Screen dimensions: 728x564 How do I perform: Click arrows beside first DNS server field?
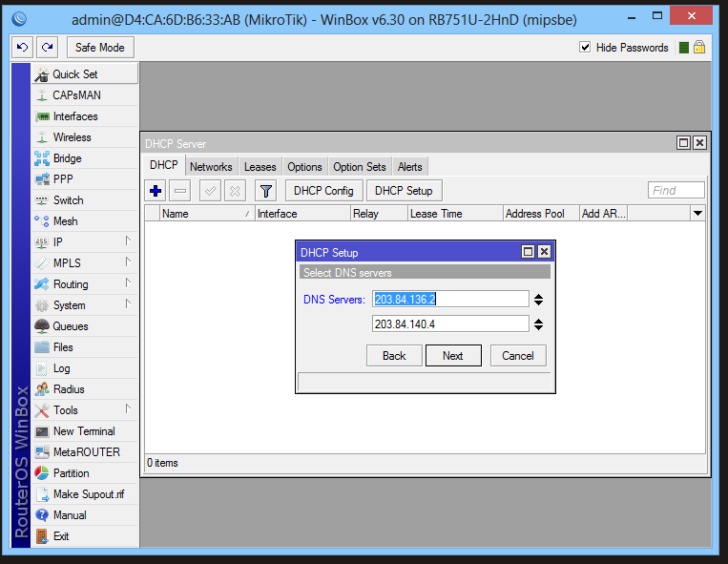click(x=538, y=300)
